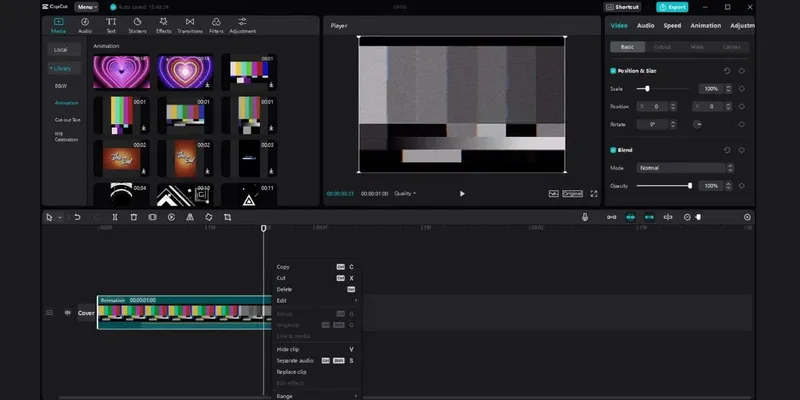Click the Crop tool in timeline toolbar
Image resolution: width=800 pixels, height=400 pixels.
click(227, 217)
